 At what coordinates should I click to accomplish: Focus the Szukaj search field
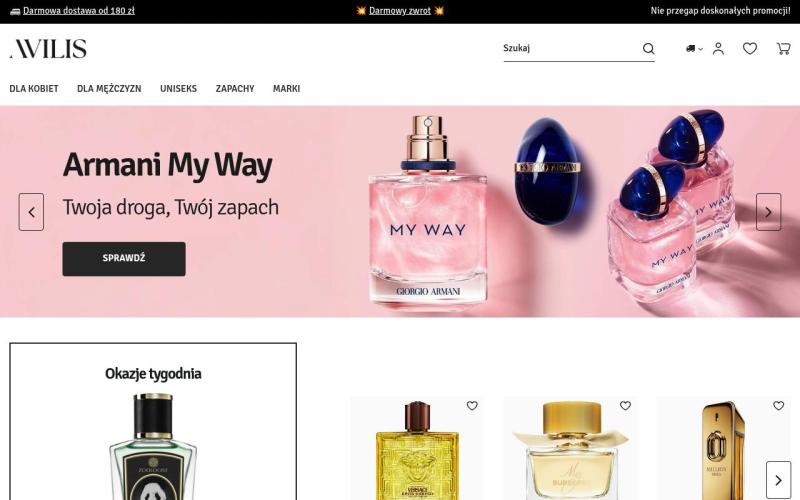[x=571, y=48]
